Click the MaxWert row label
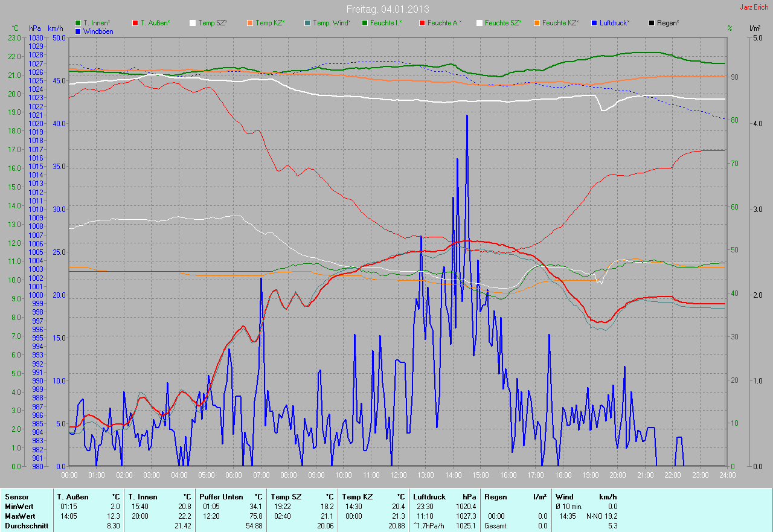 pyautogui.click(x=20, y=516)
